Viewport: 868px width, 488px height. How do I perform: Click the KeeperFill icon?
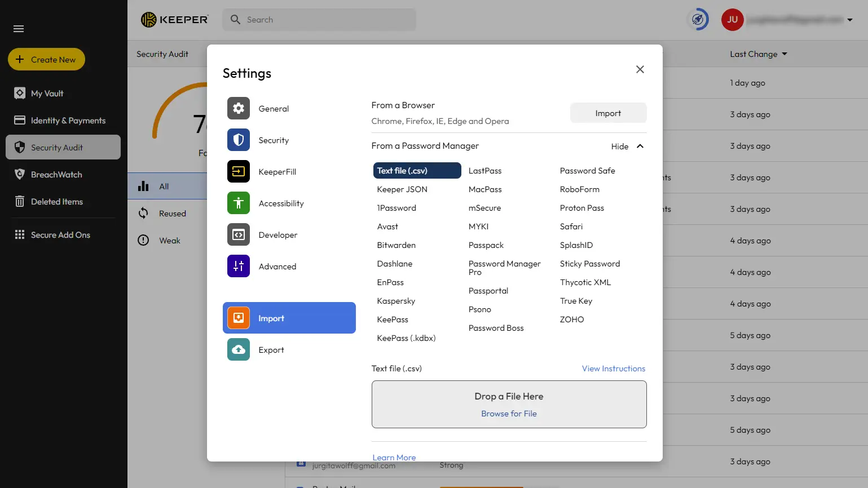pos(239,172)
